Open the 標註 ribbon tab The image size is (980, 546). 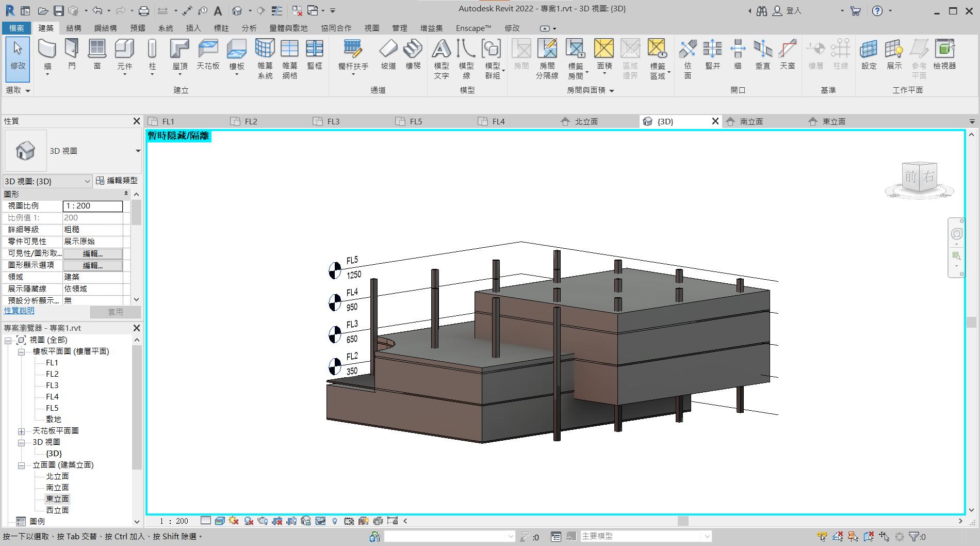click(221, 28)
